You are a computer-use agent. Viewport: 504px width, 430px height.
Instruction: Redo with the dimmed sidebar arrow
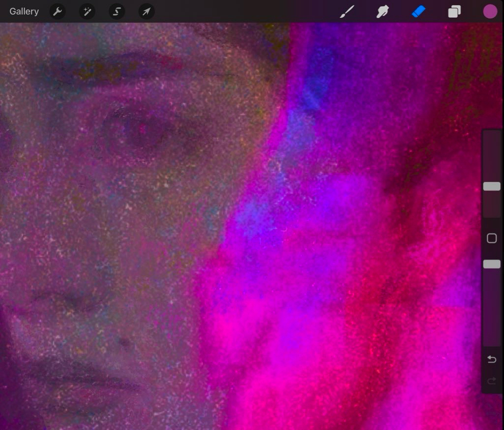click(x=491, y=381)
